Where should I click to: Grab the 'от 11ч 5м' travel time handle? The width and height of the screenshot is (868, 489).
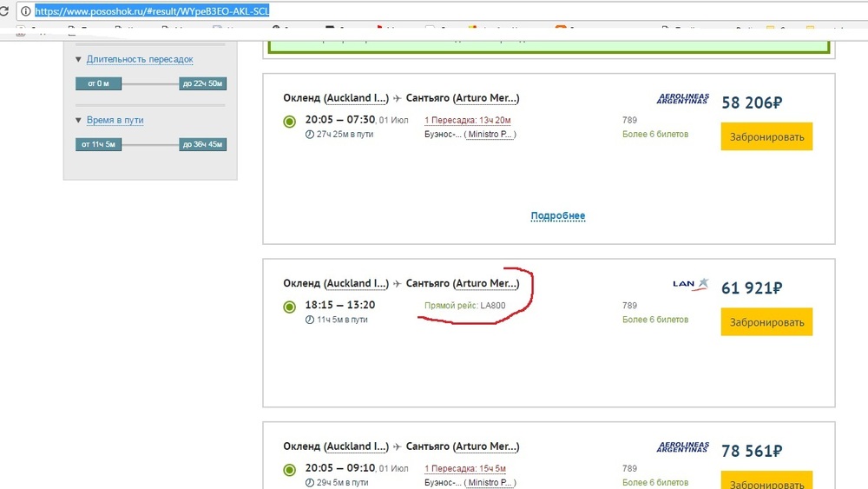(x=99, y=144)
